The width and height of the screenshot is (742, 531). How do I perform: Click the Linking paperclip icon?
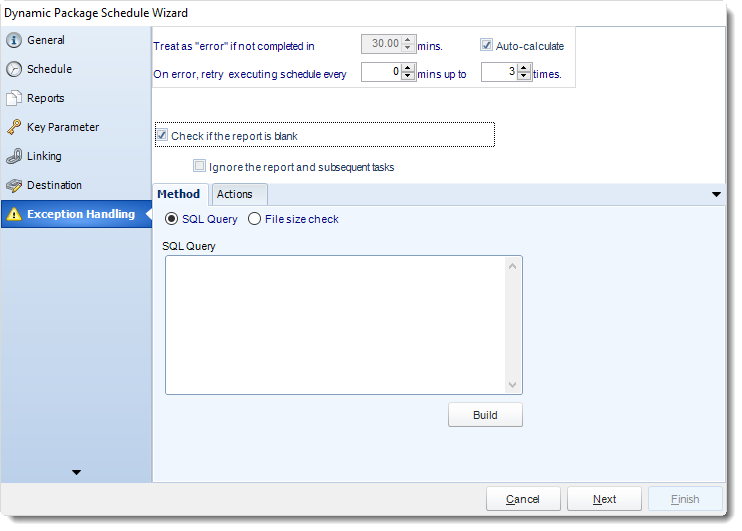point(14,156)
